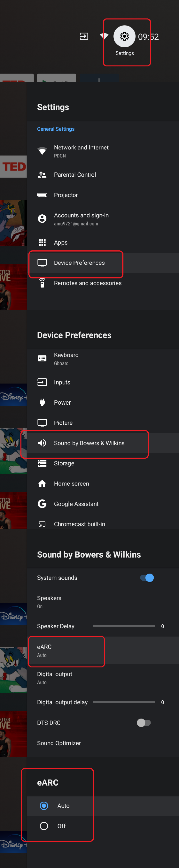Open the Settings gear icon
Image resolution: width=179 pixels, height=868 pixels.
point(124,36)
